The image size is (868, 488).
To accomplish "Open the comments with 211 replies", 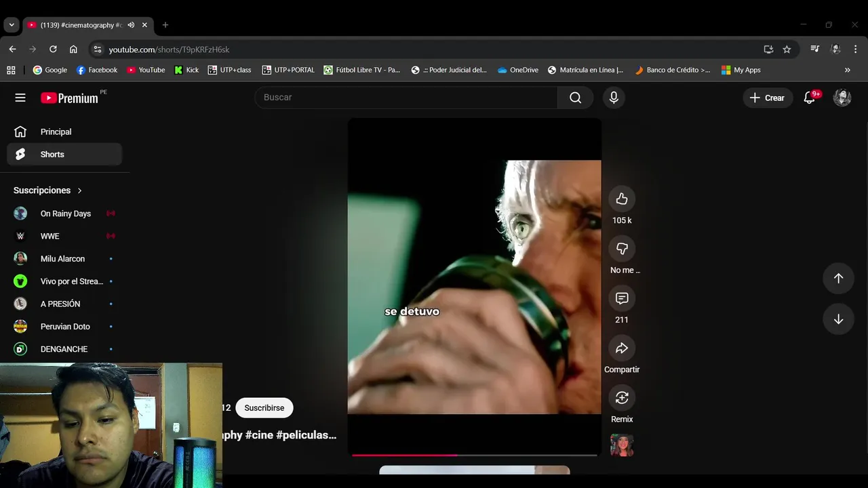I will [x=622, y=298].
